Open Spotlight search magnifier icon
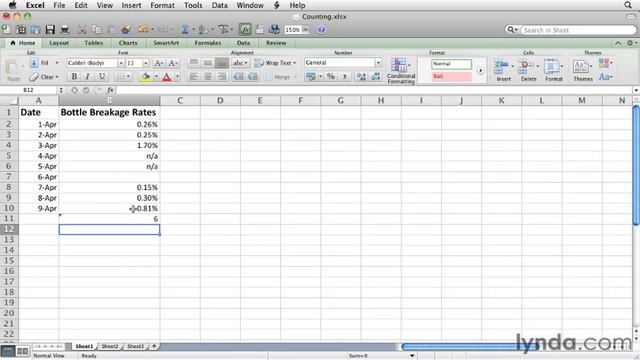 click(x=628, y=5)
